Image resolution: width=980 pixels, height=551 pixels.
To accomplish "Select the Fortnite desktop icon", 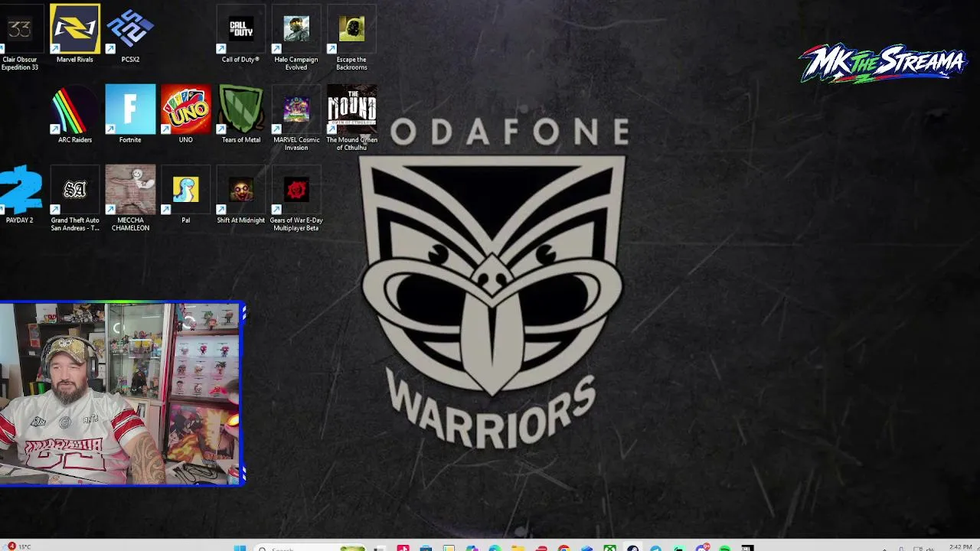I will point(130,115).
